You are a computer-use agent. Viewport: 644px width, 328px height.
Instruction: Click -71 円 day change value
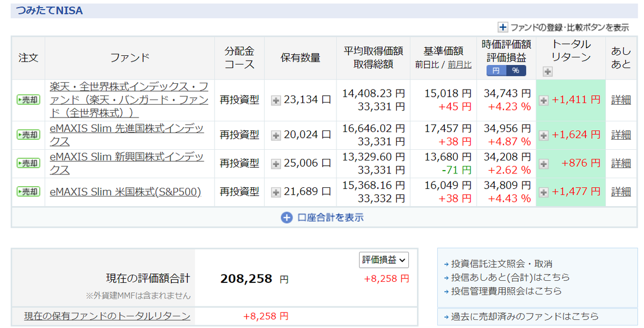[x=456, y=170]
